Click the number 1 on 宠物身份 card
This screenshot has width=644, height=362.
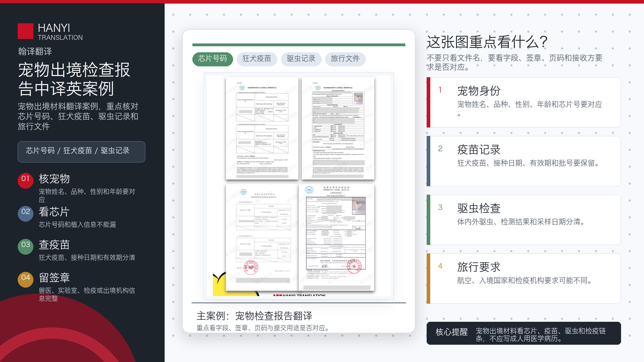click(x=440, y=90)
